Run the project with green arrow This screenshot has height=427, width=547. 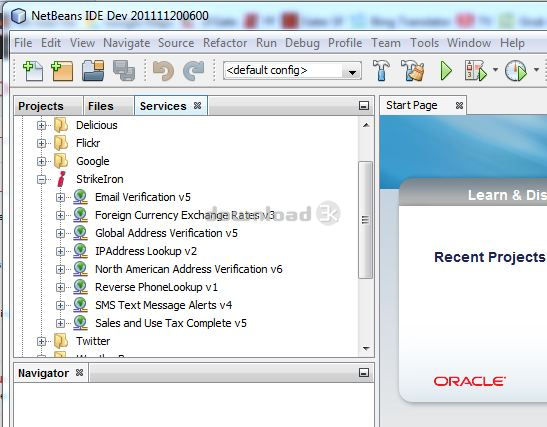coord(446,71)
